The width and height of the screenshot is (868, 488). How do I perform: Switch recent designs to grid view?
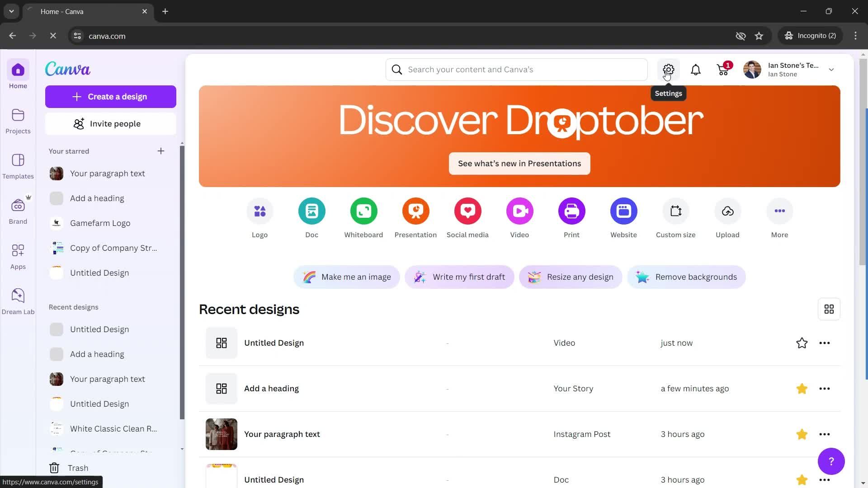pos(829,309)
